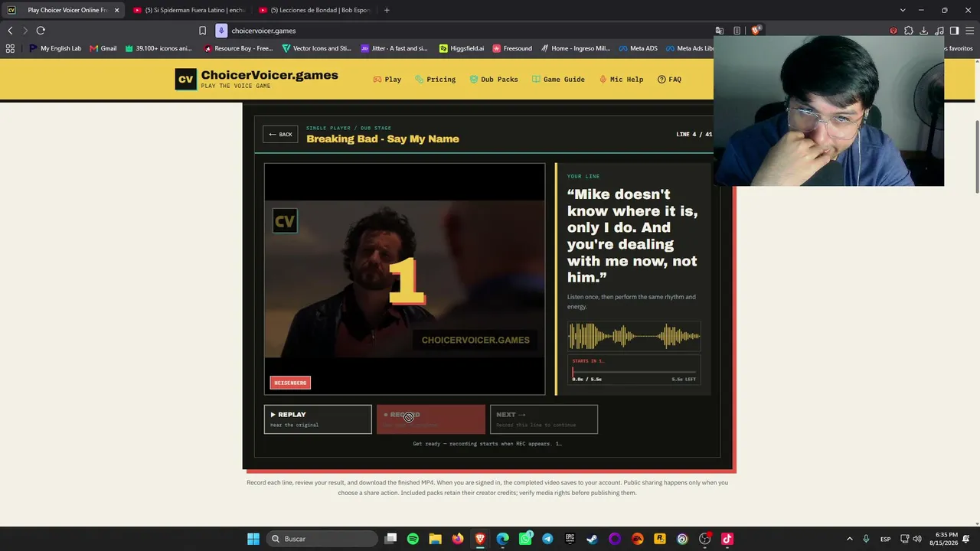Launch Firefox from the taskbar
Viewport: 980px width, 551px height.
click(458, 539)
